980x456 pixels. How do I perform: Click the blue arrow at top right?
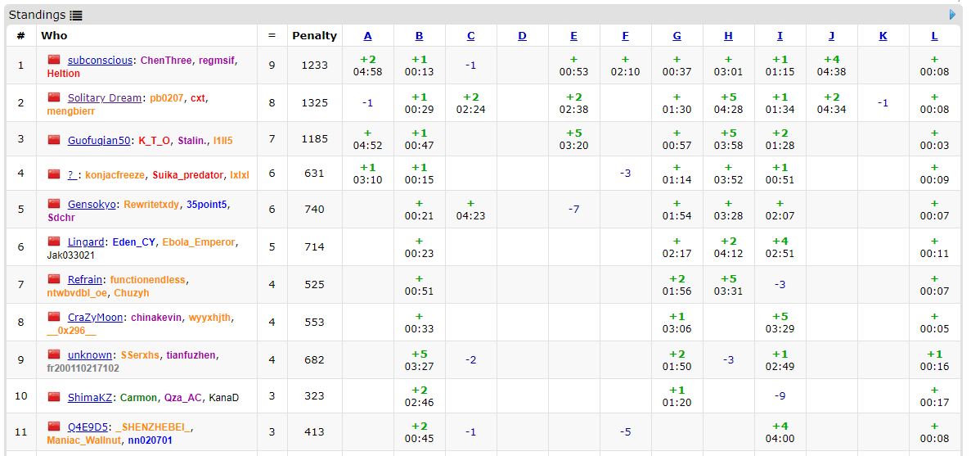tap(952, 15)
